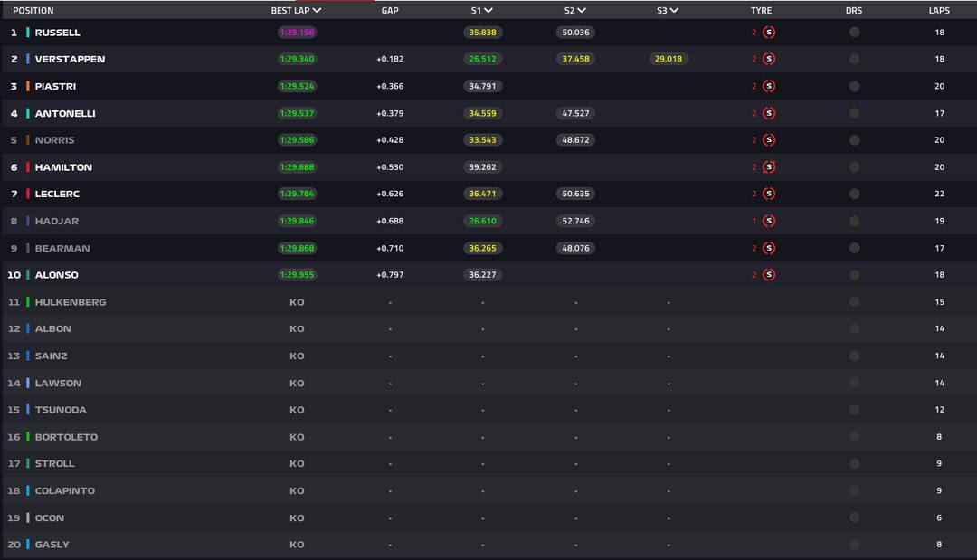Expand the S3 sector dropdown
This screenshot has height=560, width=977.
674,11
